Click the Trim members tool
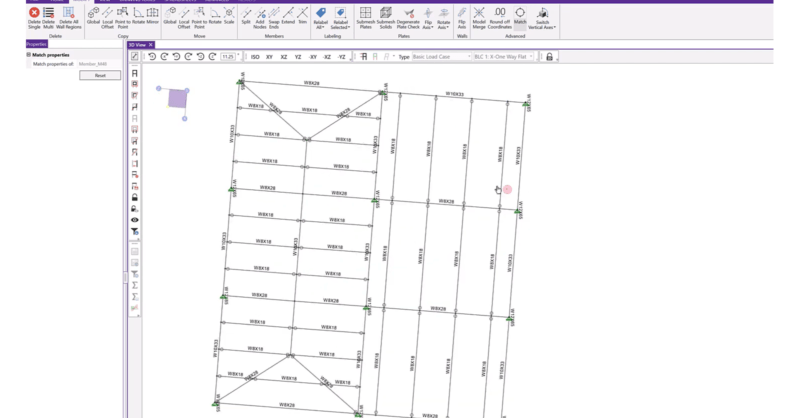 301,15
